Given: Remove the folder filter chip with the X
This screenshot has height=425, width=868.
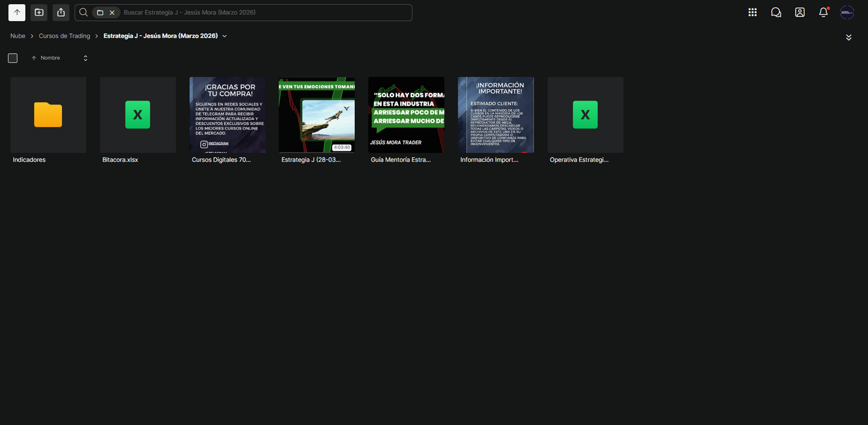Looking at the screenshot, I should coord(112,13).
